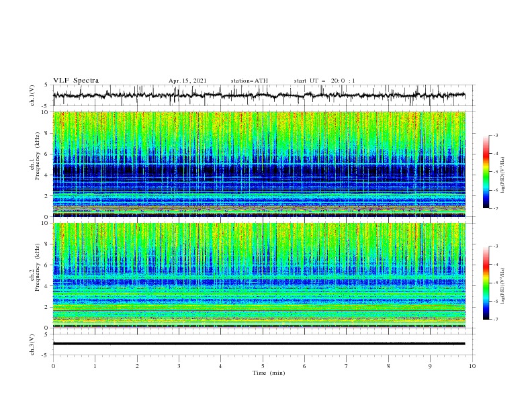Image resolution: width=532 pixels, height=411 pixels.
Task: Click the ch.2 spectrogram panel
Action: click(259, 275)
